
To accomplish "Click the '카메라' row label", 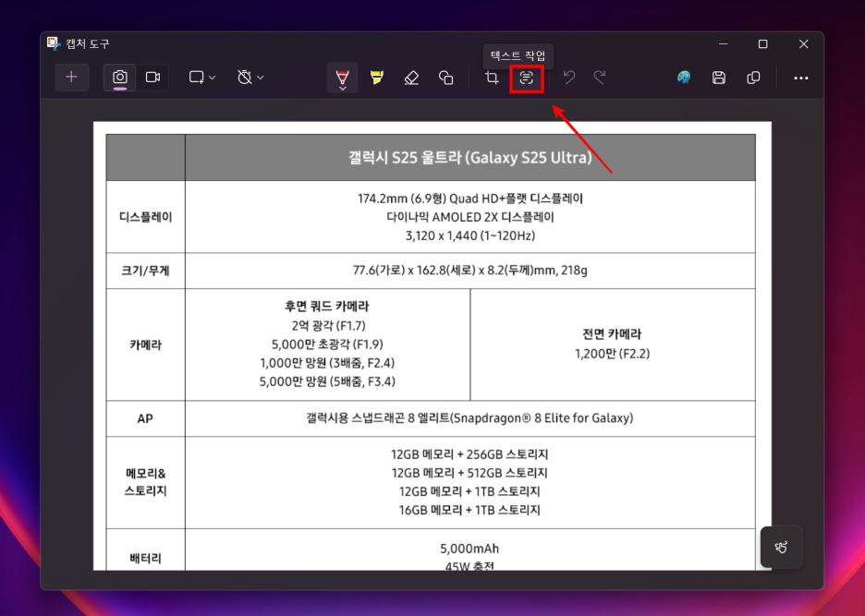I will coord(146,345).
